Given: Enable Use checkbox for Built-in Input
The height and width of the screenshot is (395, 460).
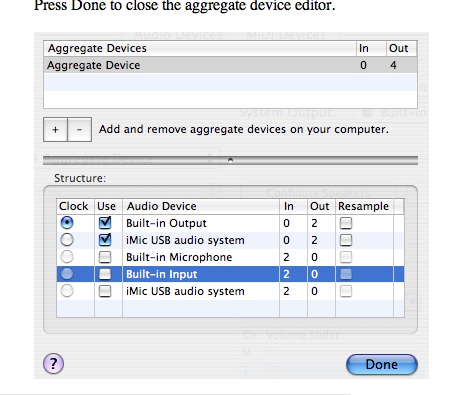Looking at the screenshot, I should (x=105, y=274).
